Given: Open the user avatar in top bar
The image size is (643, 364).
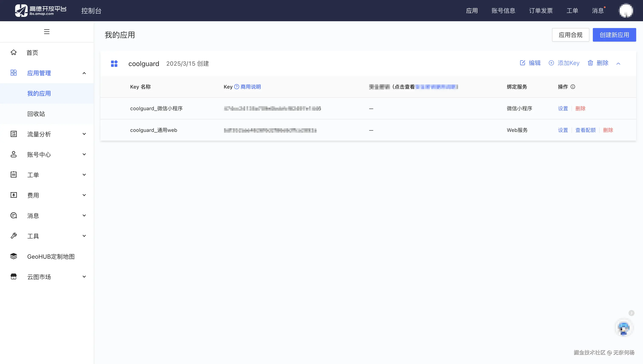Looking at the screenshot, I should pyautogui.click(x=626, y=10).
